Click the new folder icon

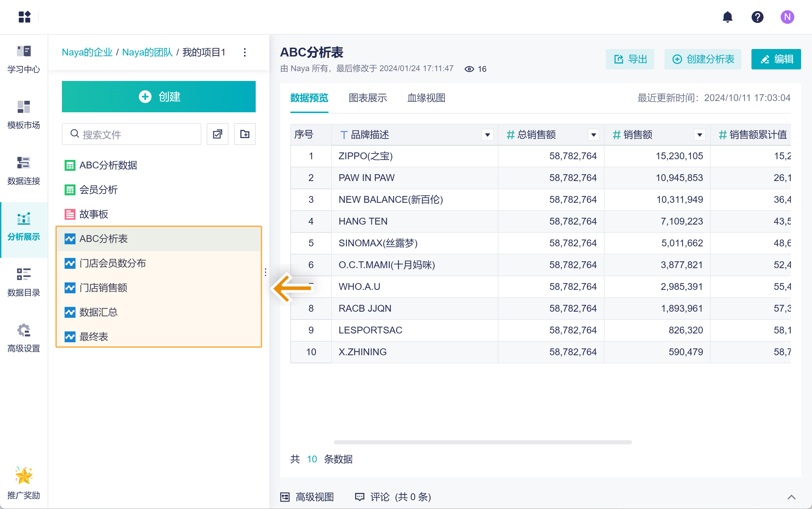pos(244,134)
